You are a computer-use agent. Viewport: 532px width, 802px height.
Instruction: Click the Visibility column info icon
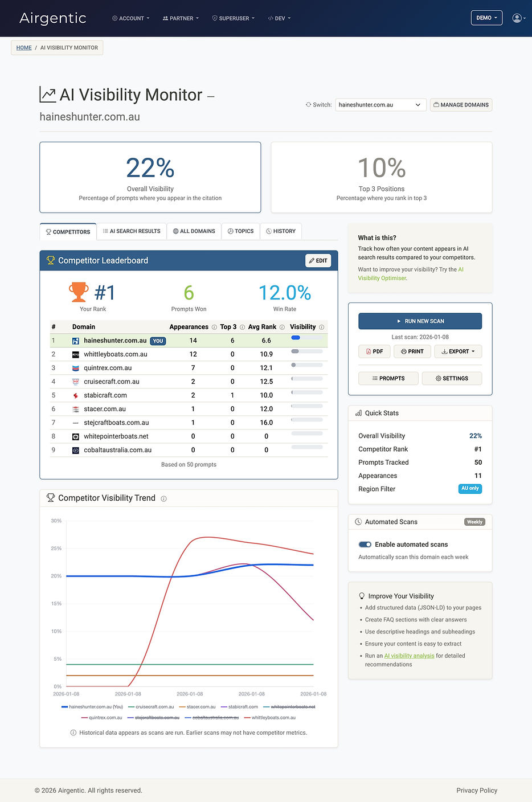coord(321,328)
